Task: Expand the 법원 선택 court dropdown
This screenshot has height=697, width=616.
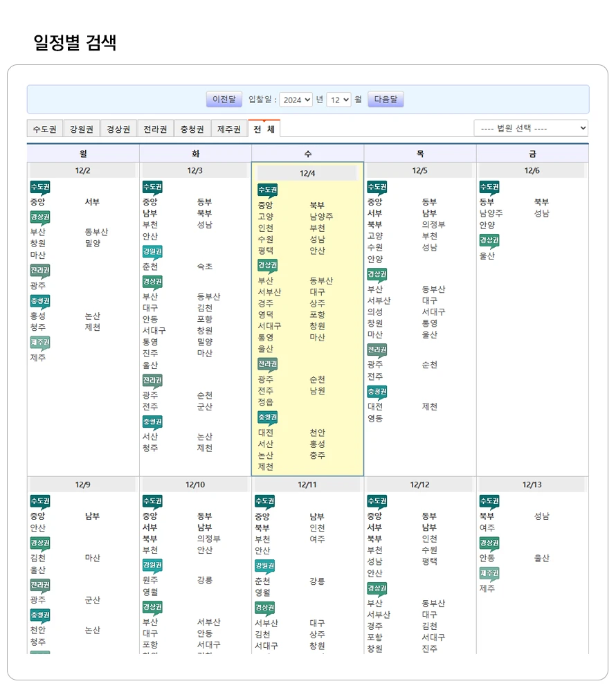Action: click(x=531, y=129)
